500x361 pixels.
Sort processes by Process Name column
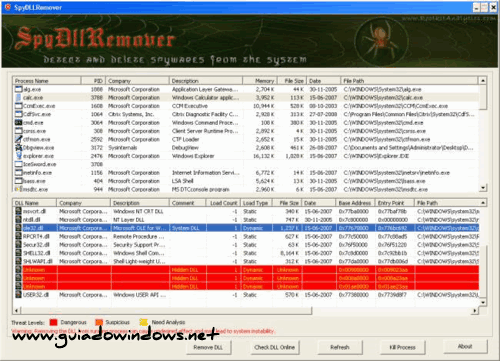point(47,81)
